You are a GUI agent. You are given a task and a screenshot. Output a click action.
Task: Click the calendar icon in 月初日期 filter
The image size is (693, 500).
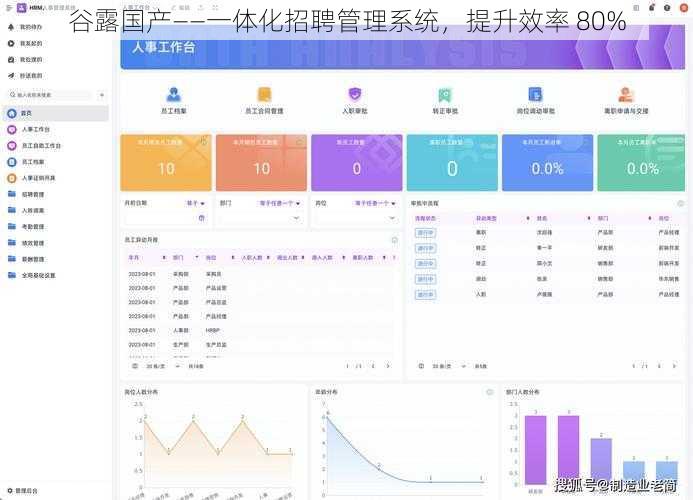point(202,218)
